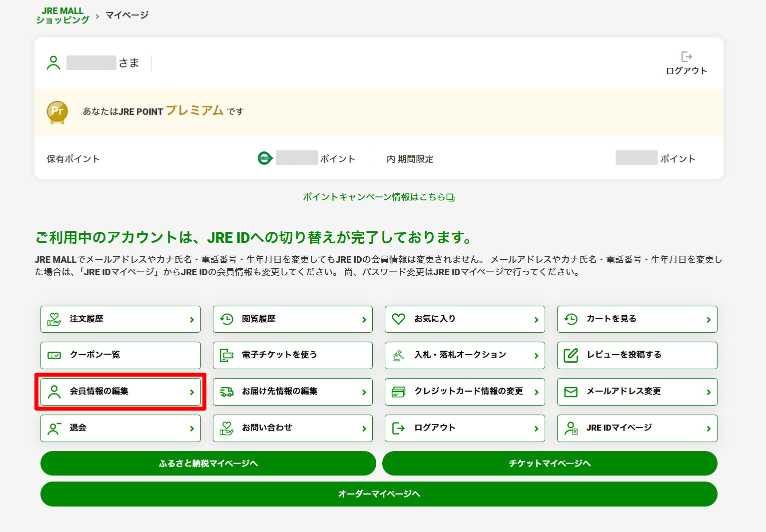Viewport: 766px width, 532px height.
Task: Open お届け先情報の編集
Action: [293, 392]
